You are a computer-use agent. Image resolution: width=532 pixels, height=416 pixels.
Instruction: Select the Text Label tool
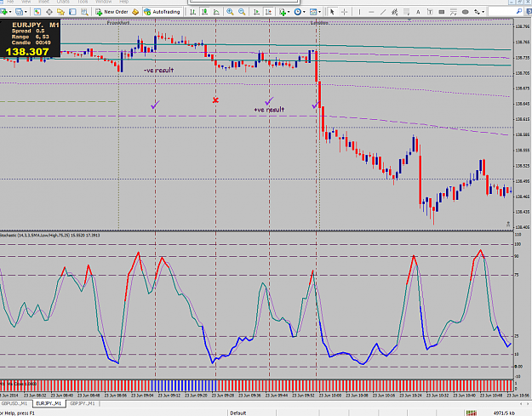[x=430, y=12]
